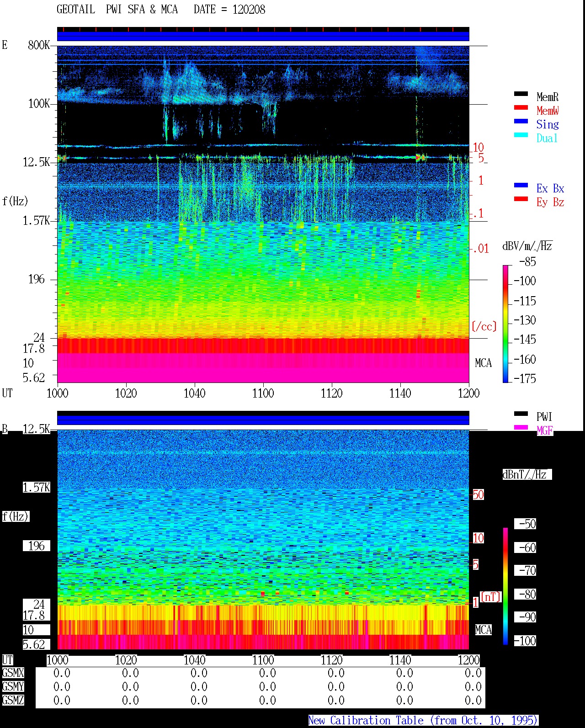The height and width of the screenshot is (728, 585).
Task: Click the GSMZ row label
Action: (x=13, y=701)
